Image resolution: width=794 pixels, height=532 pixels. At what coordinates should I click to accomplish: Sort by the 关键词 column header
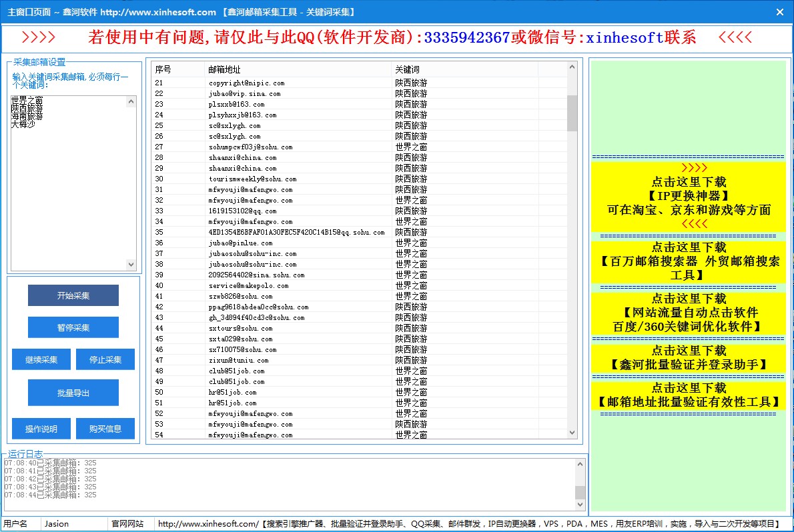coord(464,69)
